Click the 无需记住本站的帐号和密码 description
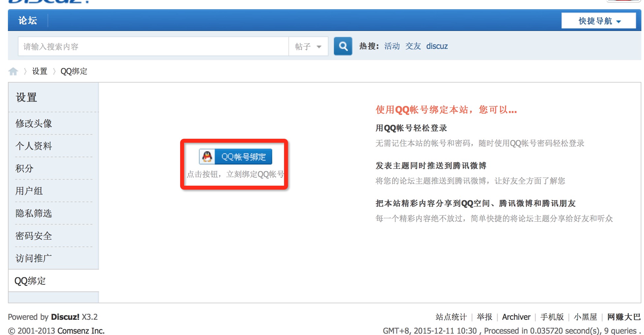The image size is (644, 335). pos(480,143)
